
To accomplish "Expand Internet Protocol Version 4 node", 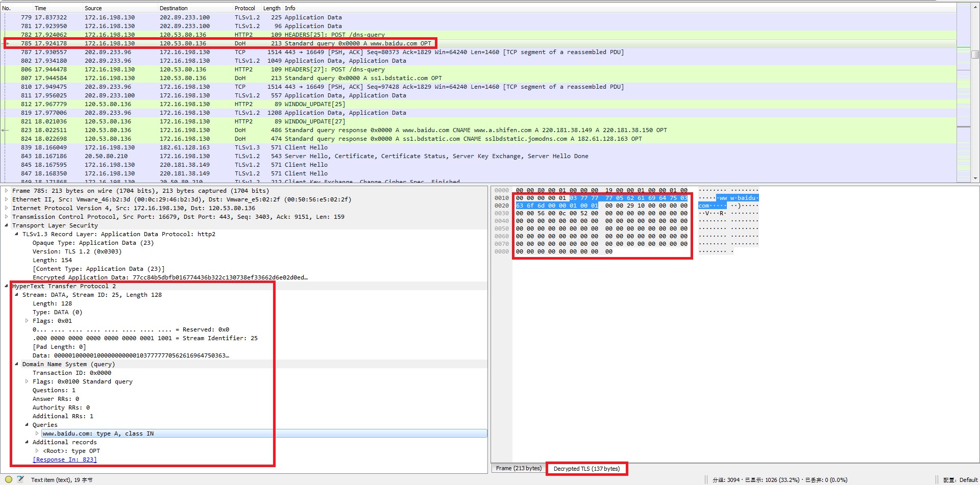I will pos(7,208).
